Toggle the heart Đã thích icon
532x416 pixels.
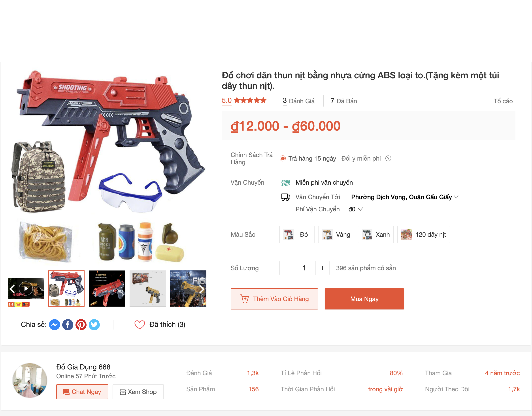pyautogui.click(x=140, y=324)
